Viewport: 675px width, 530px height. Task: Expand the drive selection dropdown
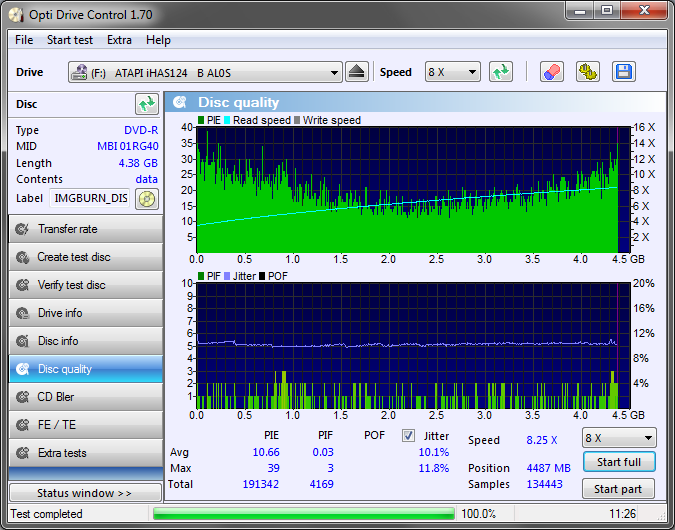tap(205, 72)
